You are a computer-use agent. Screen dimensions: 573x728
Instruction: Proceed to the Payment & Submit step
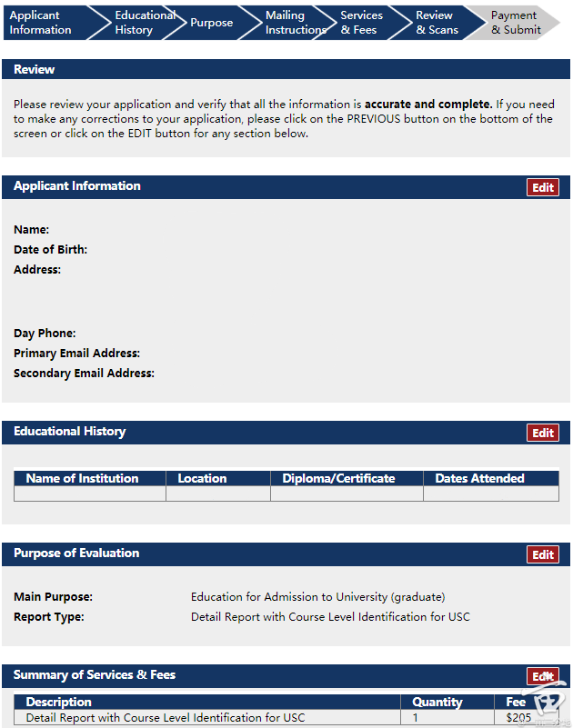pyautogui.click(x=516, y=23)
